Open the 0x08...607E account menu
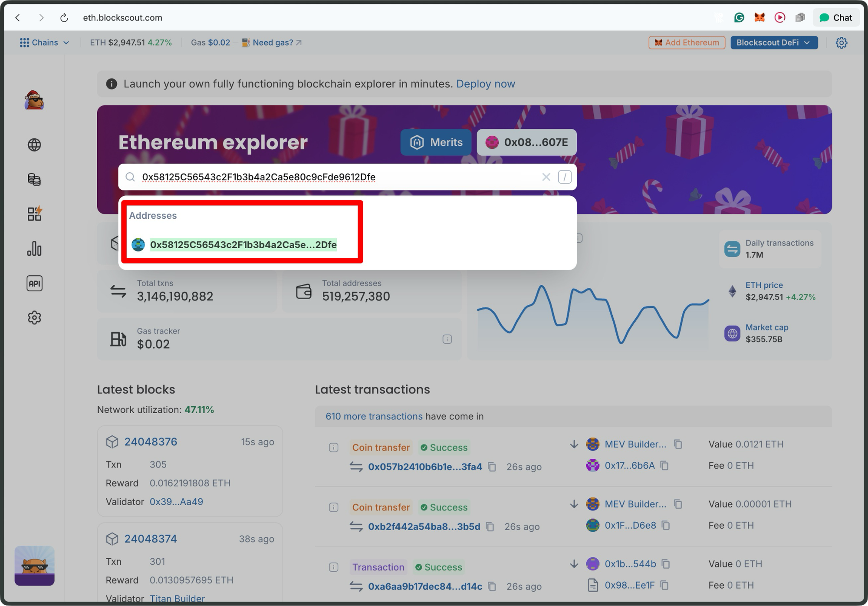This screenshot has height=606, width=868. coord(526,142)
